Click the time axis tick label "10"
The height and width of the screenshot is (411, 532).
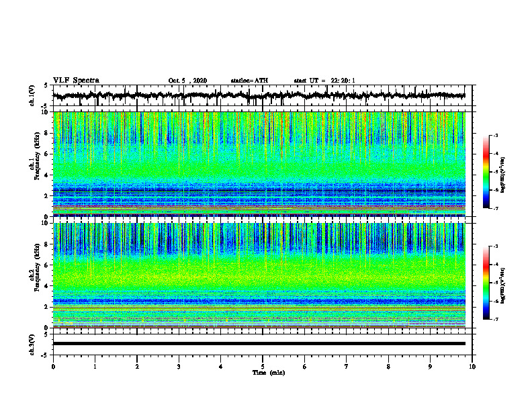[x=472, y=367]
